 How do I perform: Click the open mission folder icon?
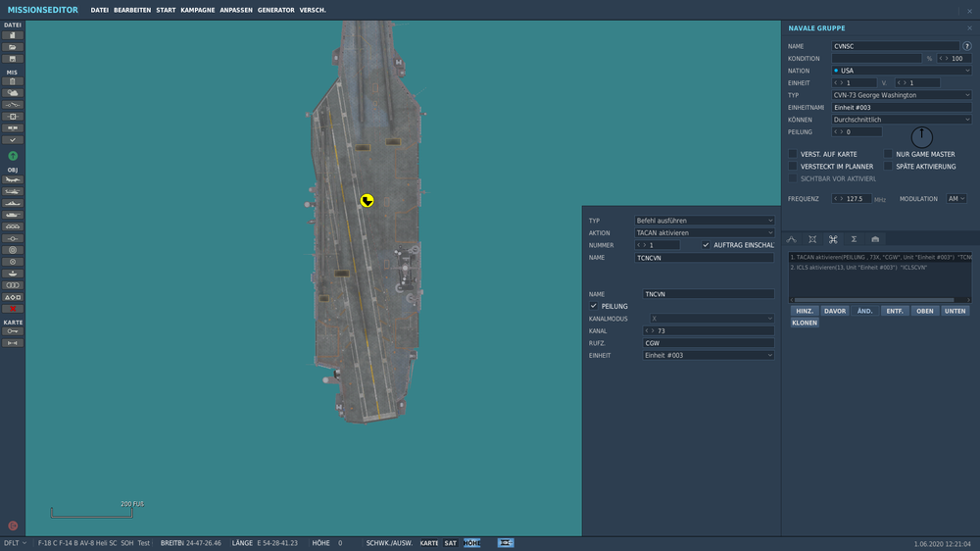click(13, 47)
